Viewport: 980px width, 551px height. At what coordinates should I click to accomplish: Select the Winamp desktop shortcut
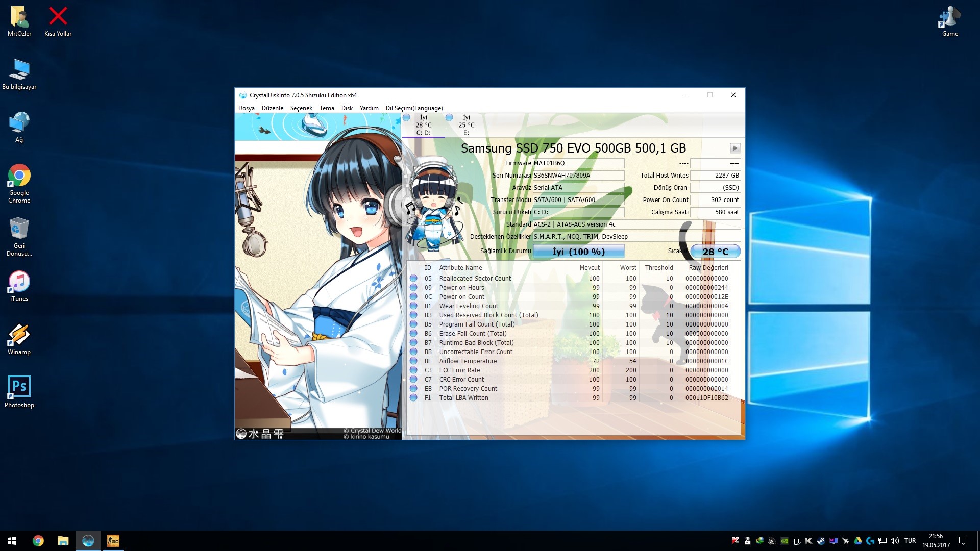tap(19, 340)
